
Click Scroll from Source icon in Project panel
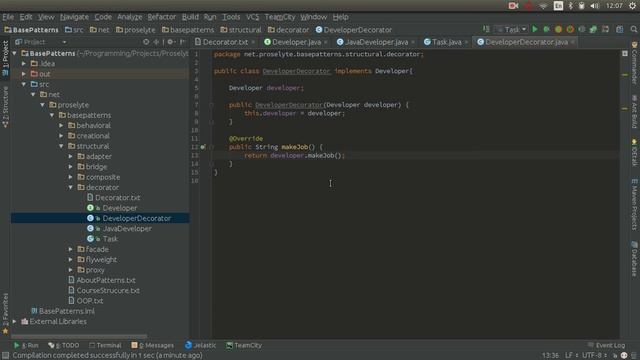pos(146,42)
